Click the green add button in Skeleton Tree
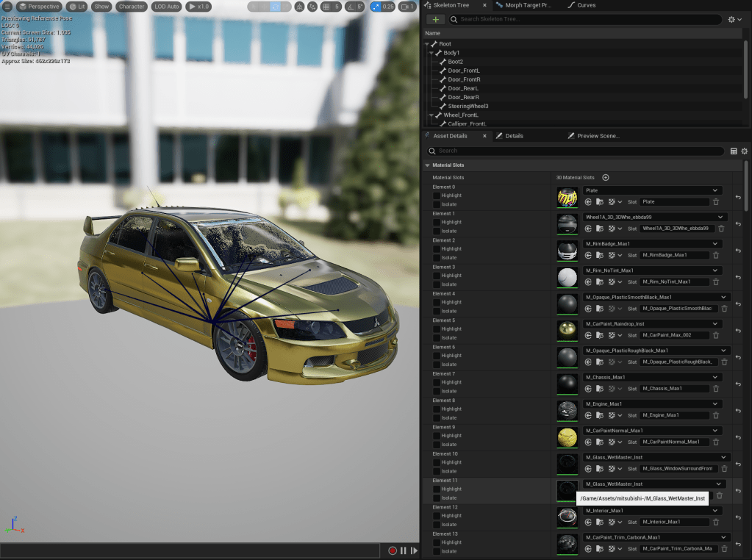 point(437,19)
